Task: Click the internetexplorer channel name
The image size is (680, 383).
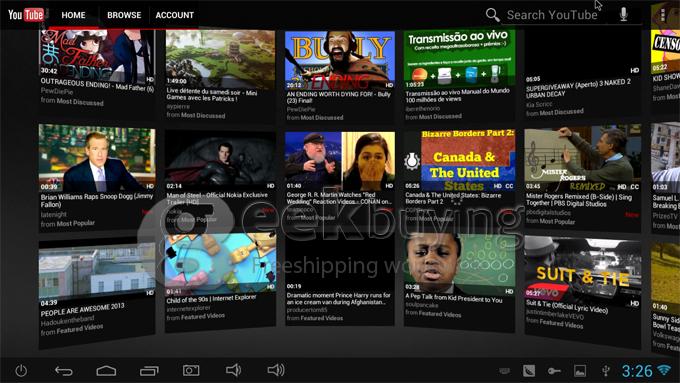Action: pos(189,308)
